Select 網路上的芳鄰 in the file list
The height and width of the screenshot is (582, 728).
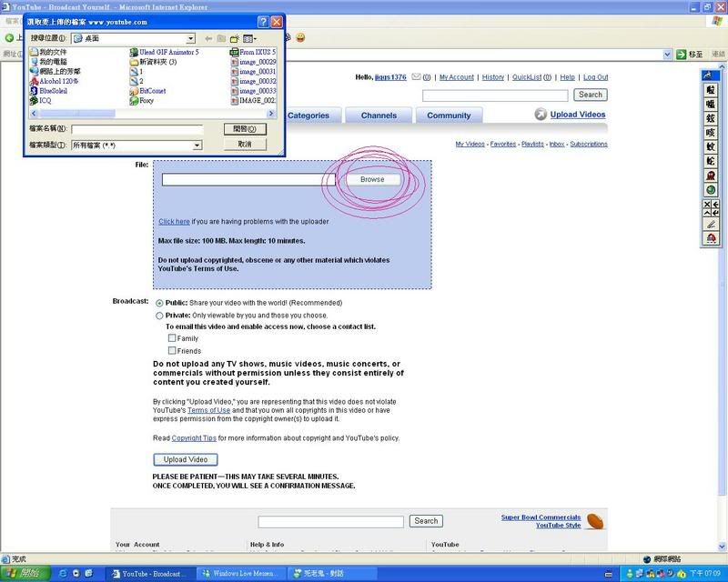tap(55, 72)
